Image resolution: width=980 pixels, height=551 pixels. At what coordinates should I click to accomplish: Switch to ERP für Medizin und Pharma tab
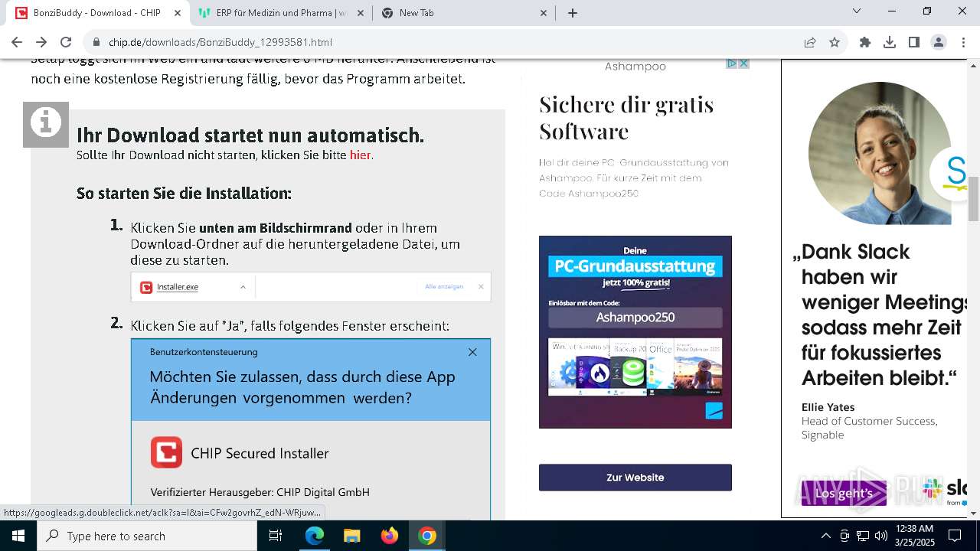(280, 13)
